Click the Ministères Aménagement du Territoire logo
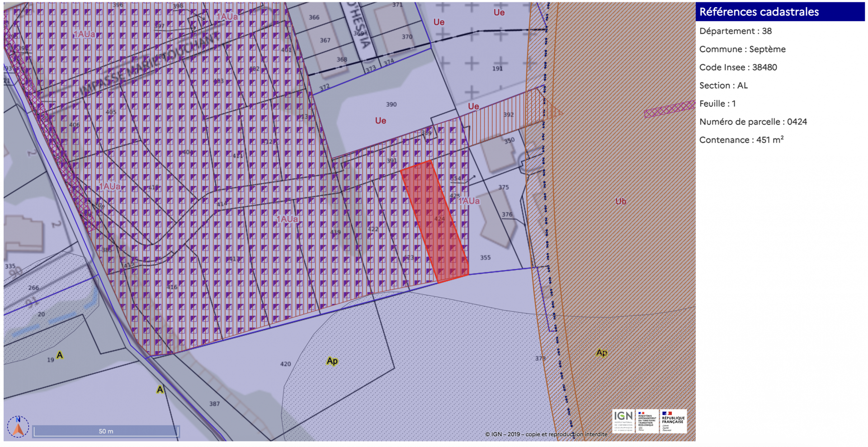This screenshot has width=868, height=447. [x=646, y=421]
